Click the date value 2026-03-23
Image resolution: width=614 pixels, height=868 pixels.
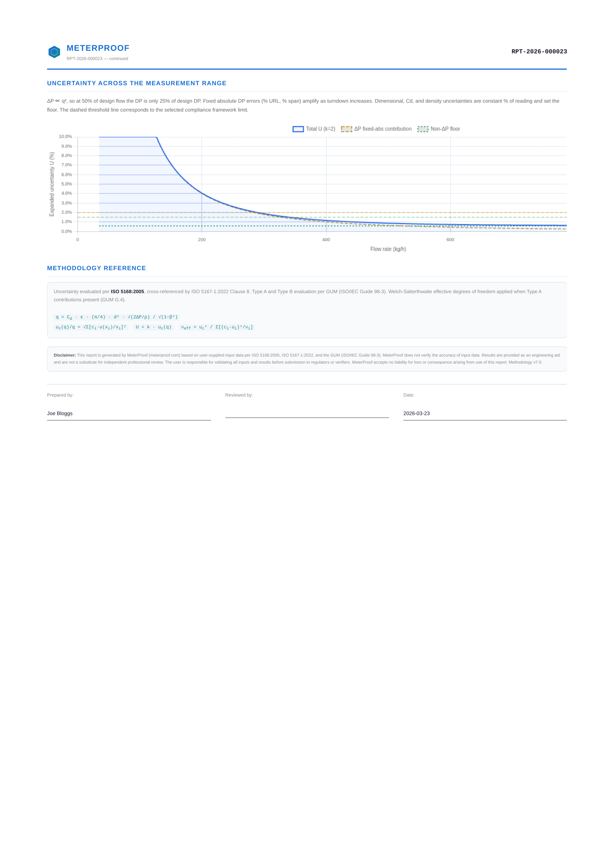point(416,413)
